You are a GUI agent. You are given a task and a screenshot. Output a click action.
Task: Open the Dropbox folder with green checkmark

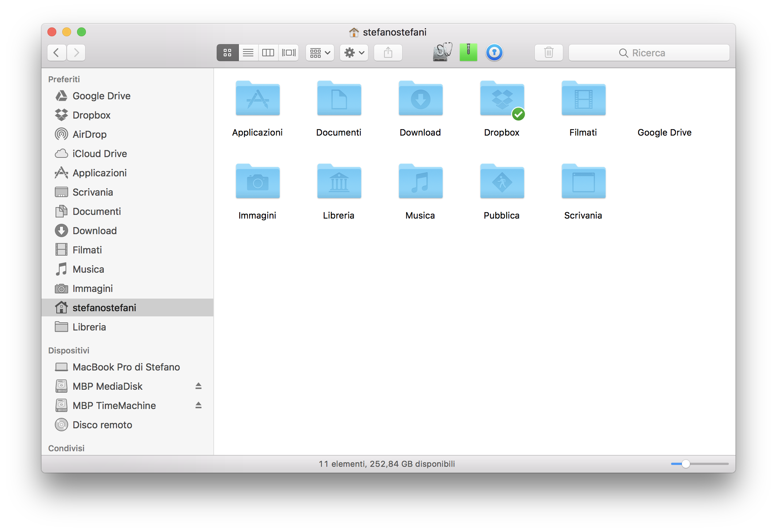pos(502,100)
